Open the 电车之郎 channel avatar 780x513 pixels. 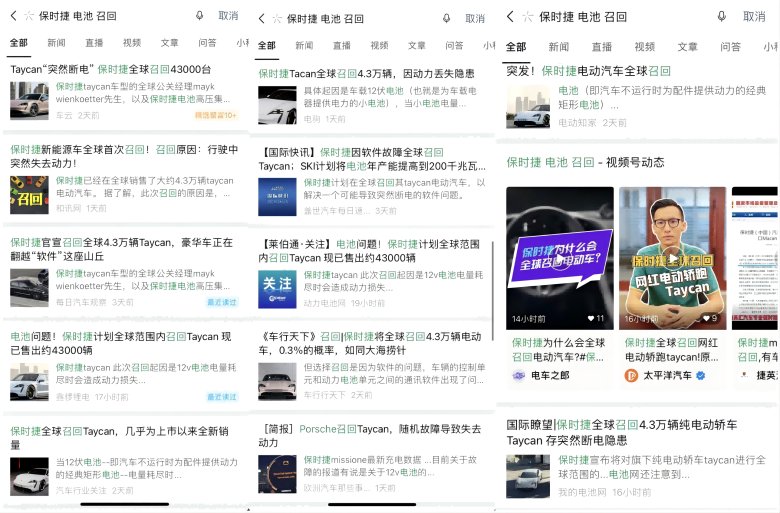tap(518, 376)
